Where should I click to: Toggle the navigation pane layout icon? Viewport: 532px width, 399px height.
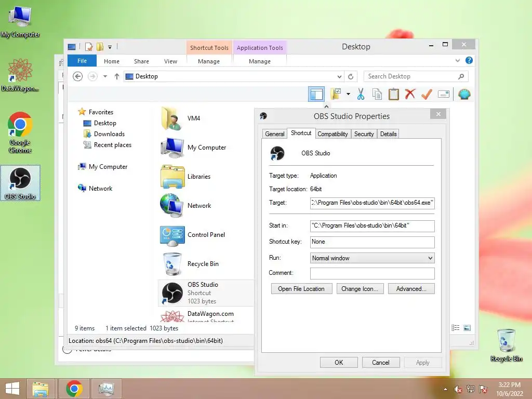point(316,94)
